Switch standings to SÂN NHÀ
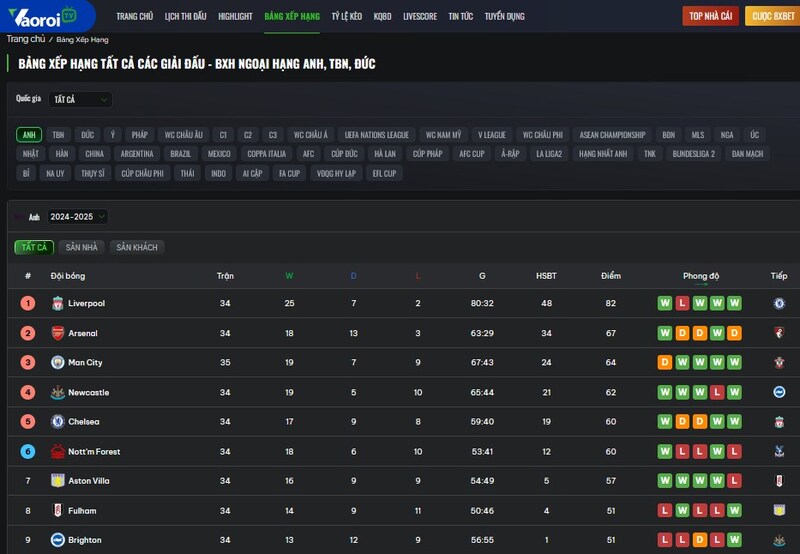Screen dimensions: 800x554 [x=82, y=247]
